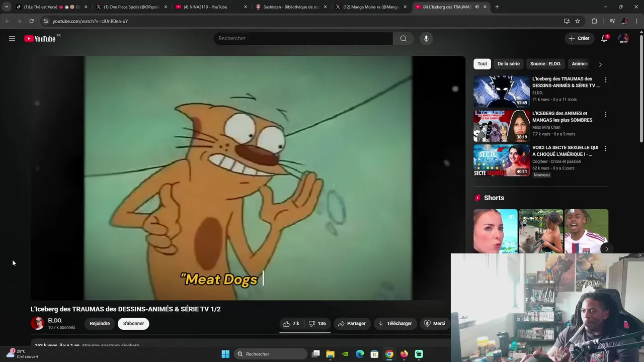This screenshot has height=362, width=644.
Task: Bookmark this page with star icon
Action: pos(578,21)
